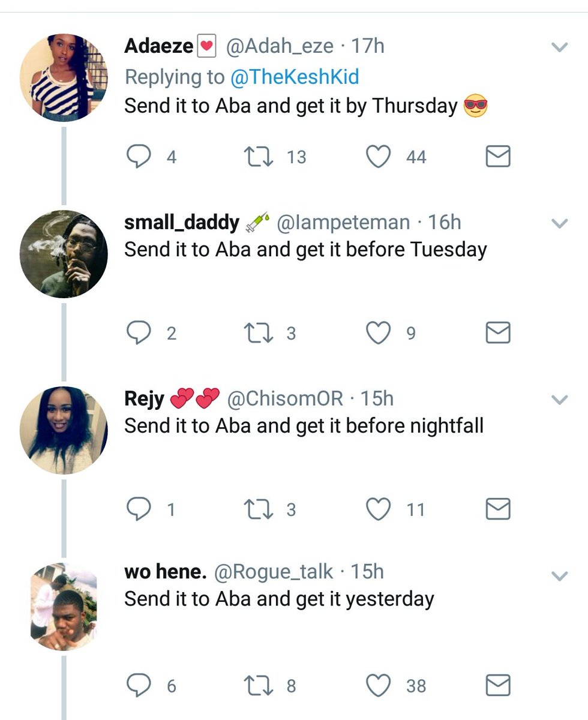Reply to wo hene.'s yesterday tweet

[x=138, y=685]
